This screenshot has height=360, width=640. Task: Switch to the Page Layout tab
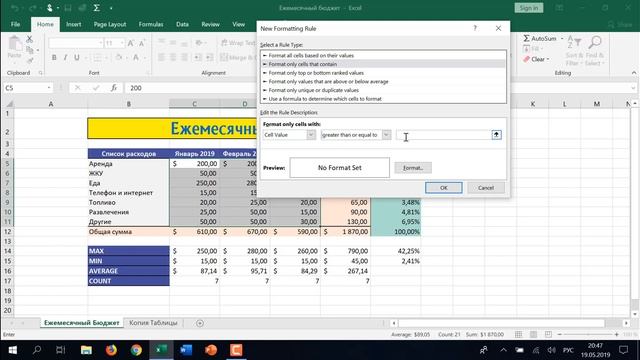(110, 24)
